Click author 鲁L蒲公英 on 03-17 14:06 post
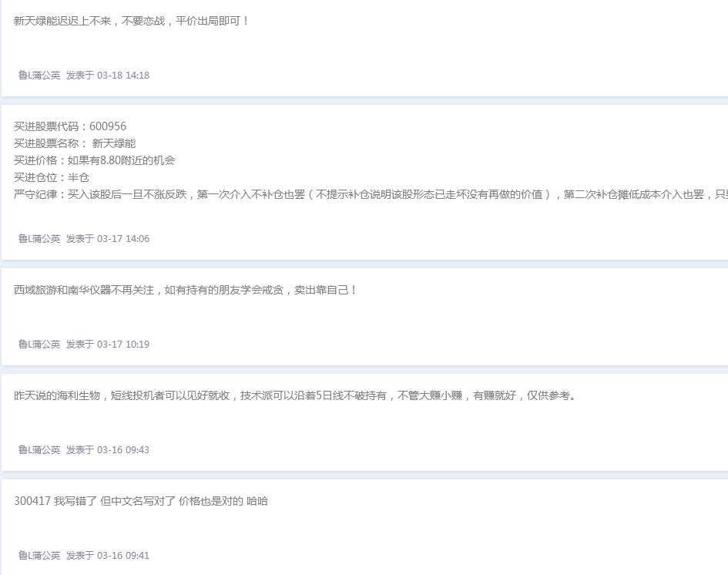 [x=39, y=239]
